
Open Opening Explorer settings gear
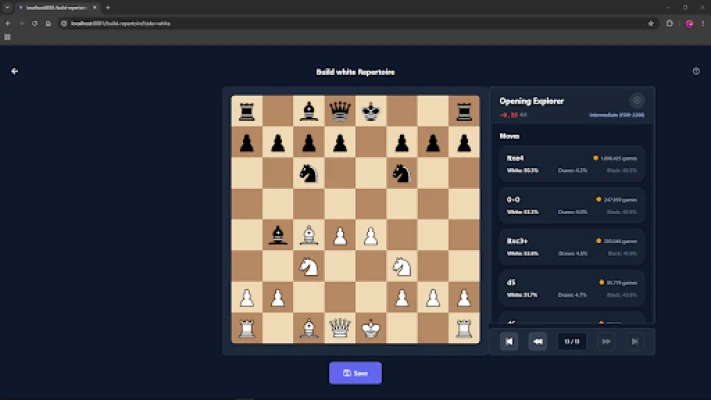(637, 101)
